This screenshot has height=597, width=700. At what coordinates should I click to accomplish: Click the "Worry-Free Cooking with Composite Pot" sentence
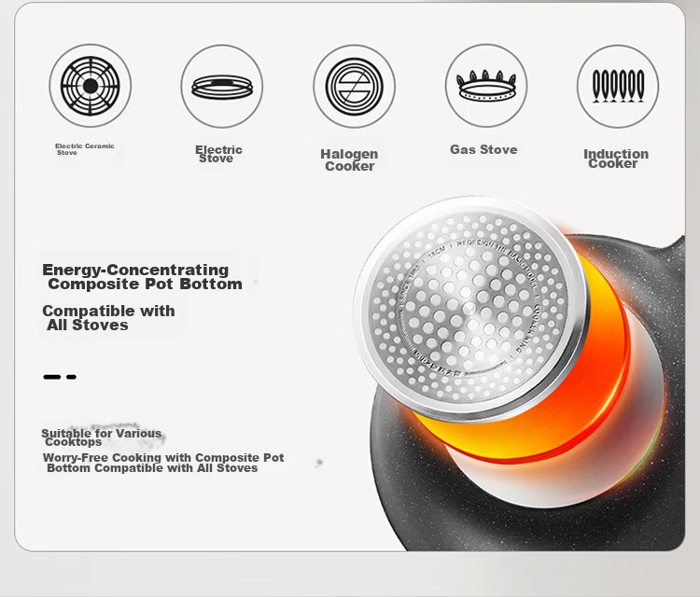(x=163, y=463)
